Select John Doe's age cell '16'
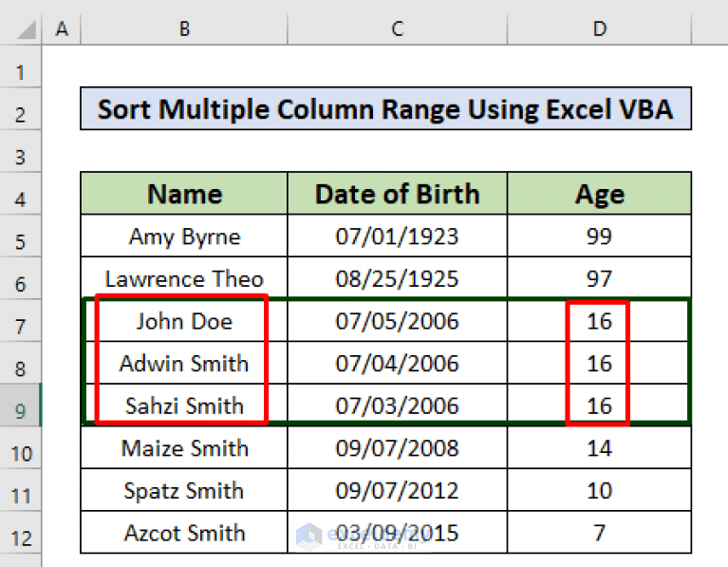Screen dimensions: 728x567 600,321
